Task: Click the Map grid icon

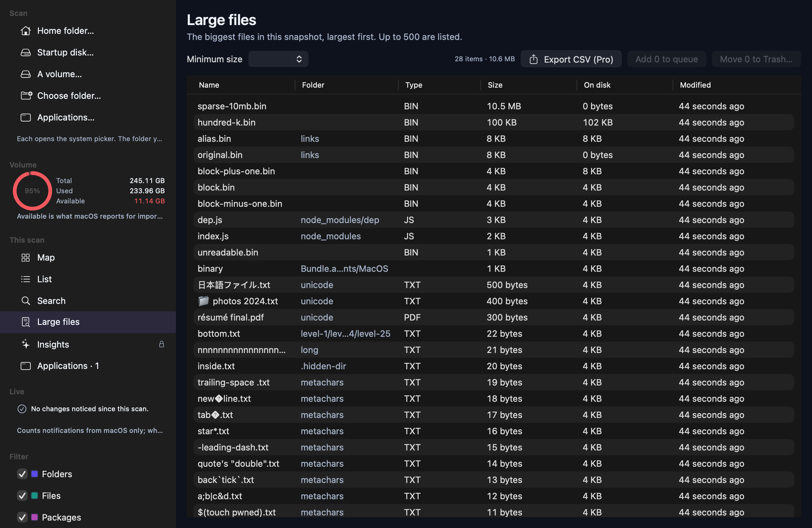Action: [26, 258]
